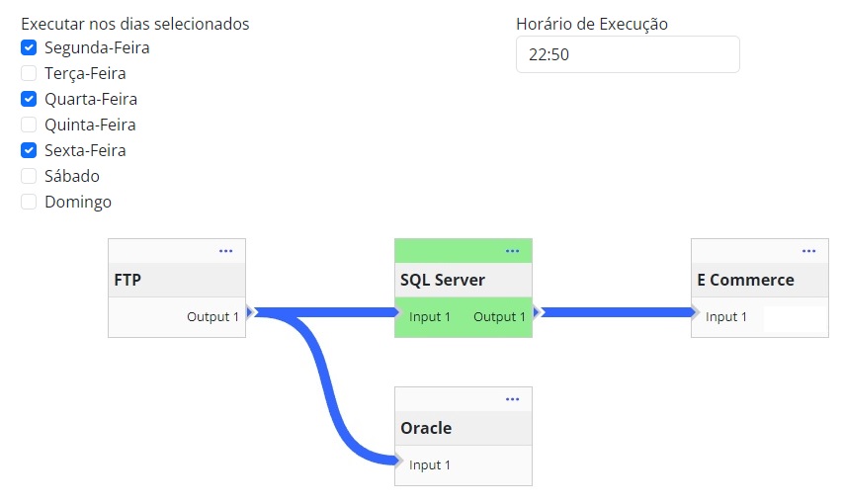Select the SQL Server node title
The image size is (843, 504).
coord(443,280)
